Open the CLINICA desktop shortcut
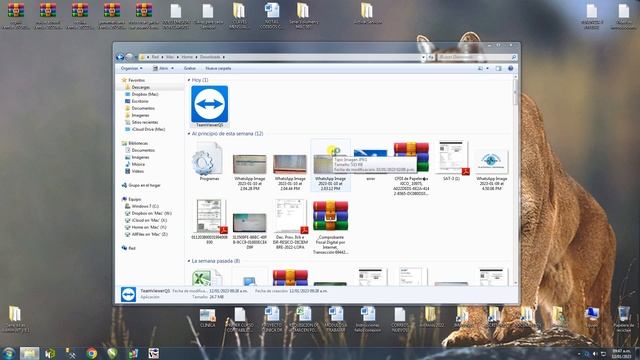Viewport: 640px width, 360px height. [x=207, y=318]
